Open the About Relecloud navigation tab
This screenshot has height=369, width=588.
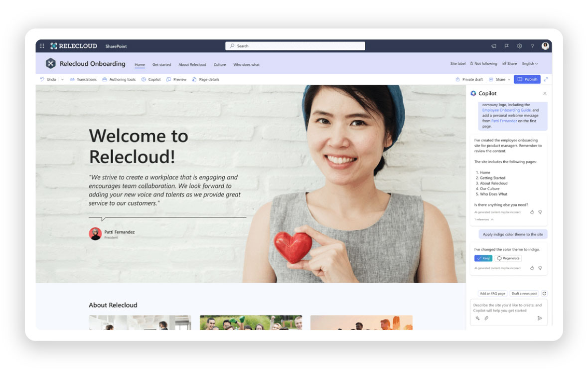192,64
